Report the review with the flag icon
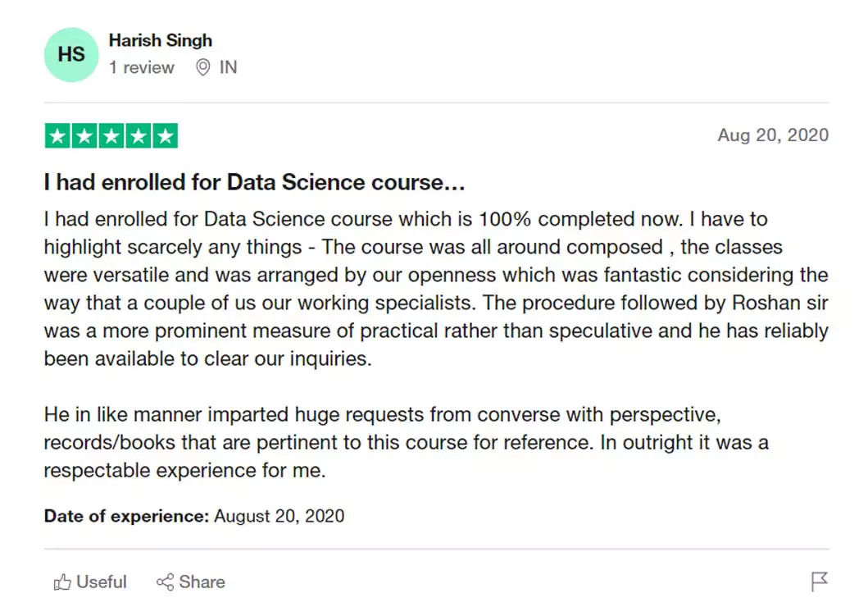 point(819,582)
